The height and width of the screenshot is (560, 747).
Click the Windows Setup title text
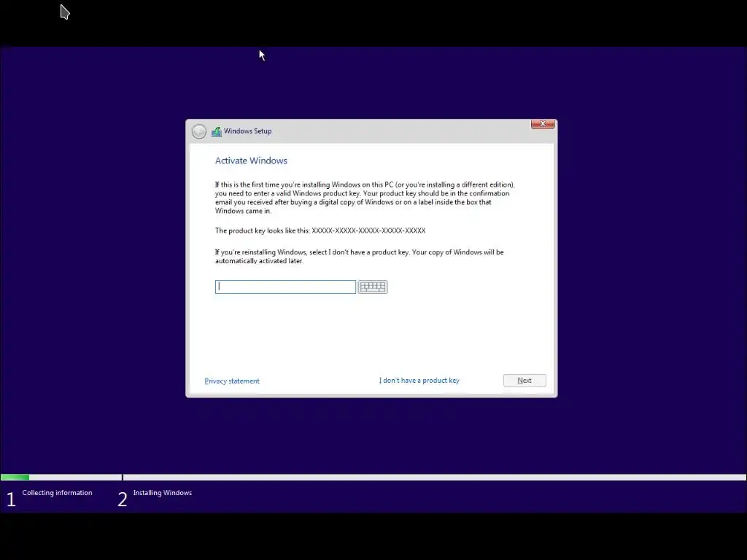pyautogui.click(x=248, y=131)
